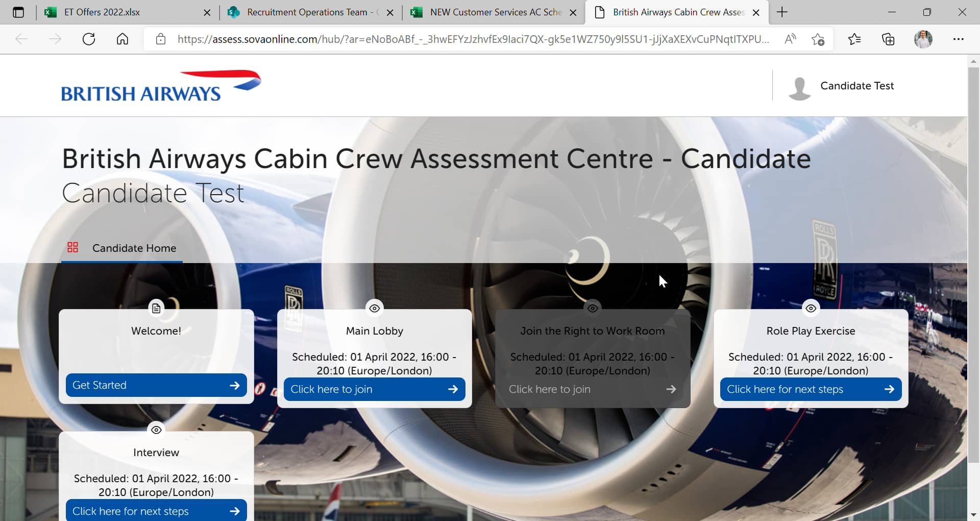This screenshot has width=980, height=521.
Task: Click the eye icon above Role Play Exercise
Action: (x=811, y=308)
